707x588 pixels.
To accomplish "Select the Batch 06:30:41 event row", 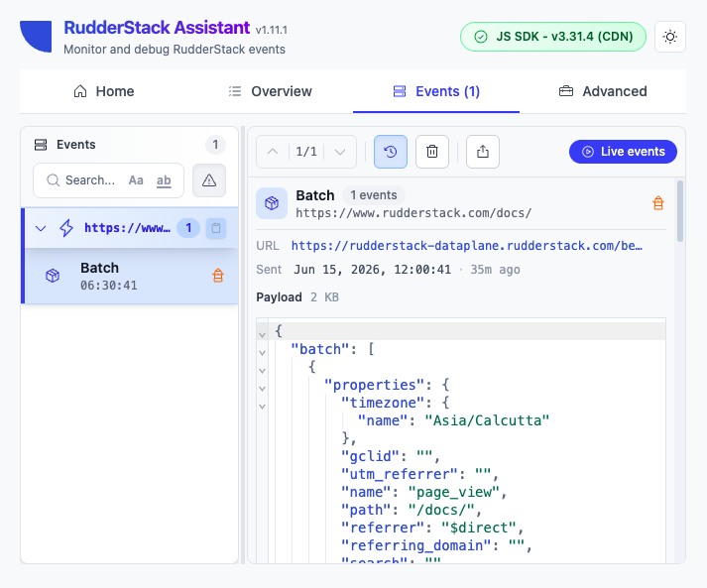I will pos(131,276).
